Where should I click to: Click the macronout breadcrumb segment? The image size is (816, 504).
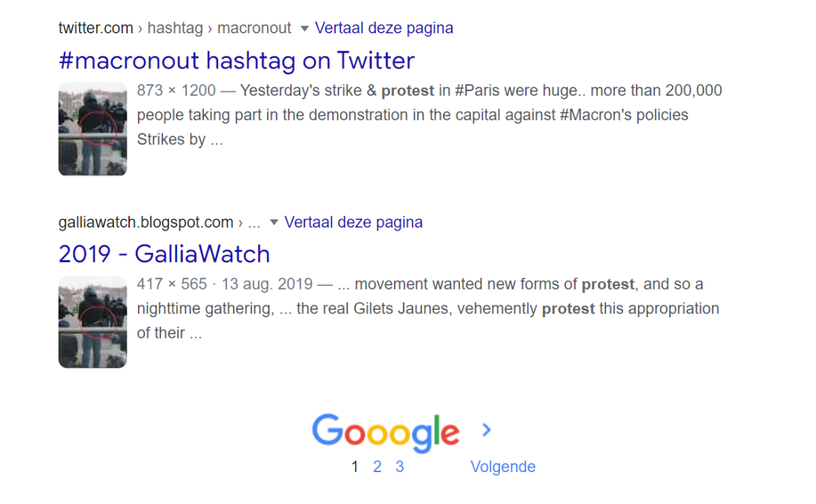click(254, 28)
